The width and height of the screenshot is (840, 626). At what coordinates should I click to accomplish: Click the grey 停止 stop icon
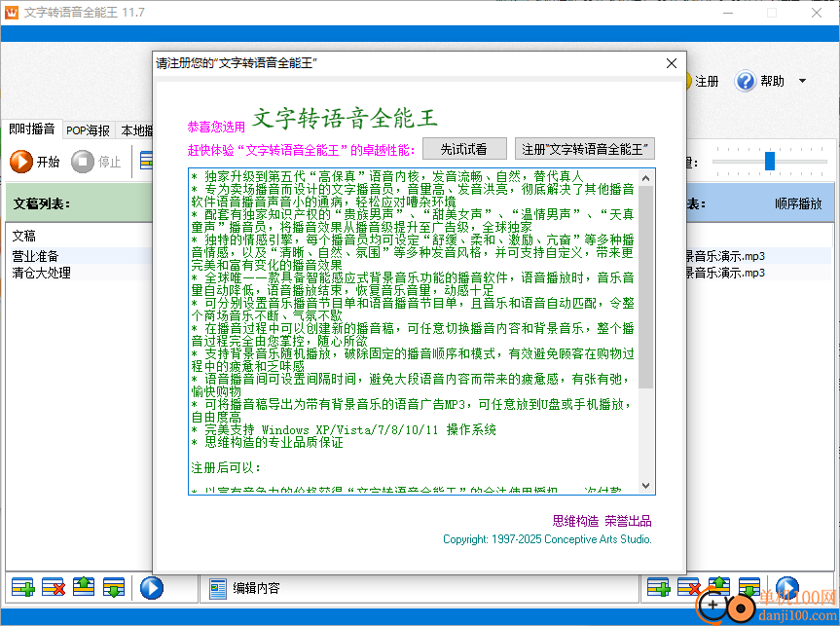tap(83, 162)
